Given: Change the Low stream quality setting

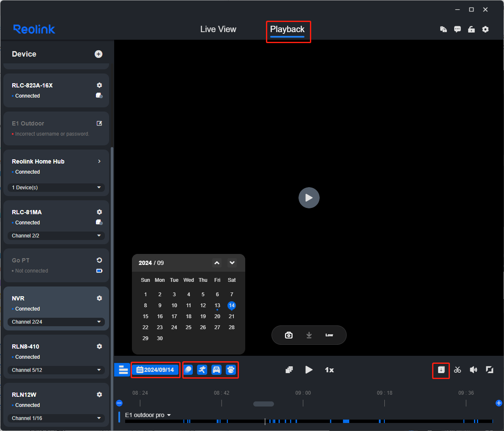Looking at the screenshot, I should (x=329, y=336).
